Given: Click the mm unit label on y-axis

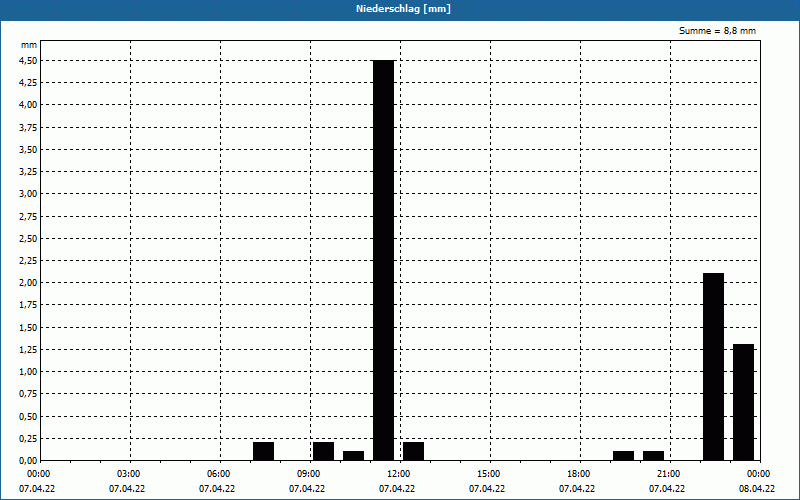Looking at the screenshot, I should [x=29, y=45].
